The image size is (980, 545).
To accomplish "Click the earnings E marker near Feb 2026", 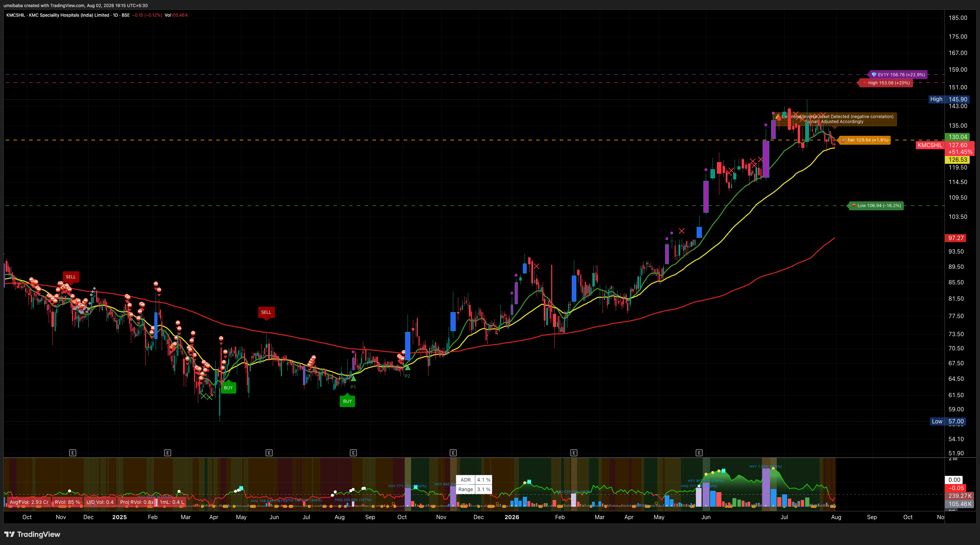I will point(574,452).
